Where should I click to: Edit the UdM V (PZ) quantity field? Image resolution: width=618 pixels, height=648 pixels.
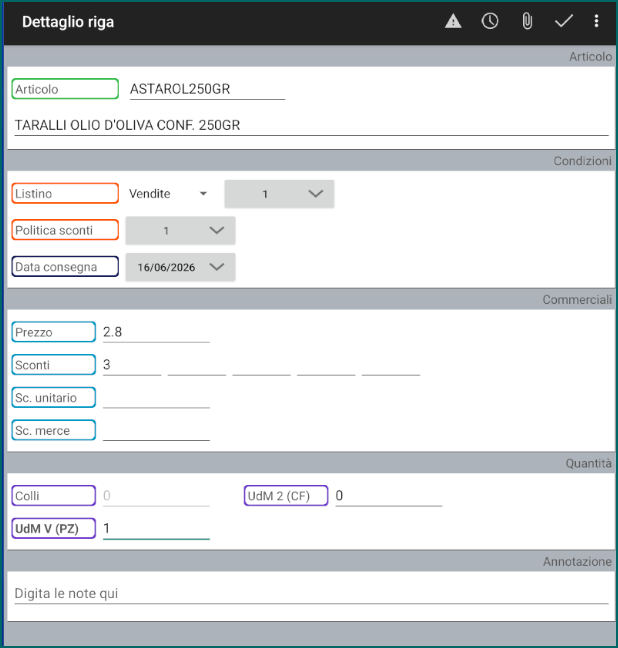coord(156,529)
